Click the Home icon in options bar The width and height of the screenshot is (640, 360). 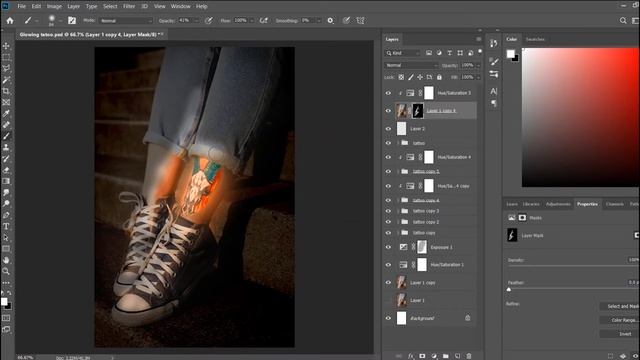pyautogui.click(x=10, y=20)
